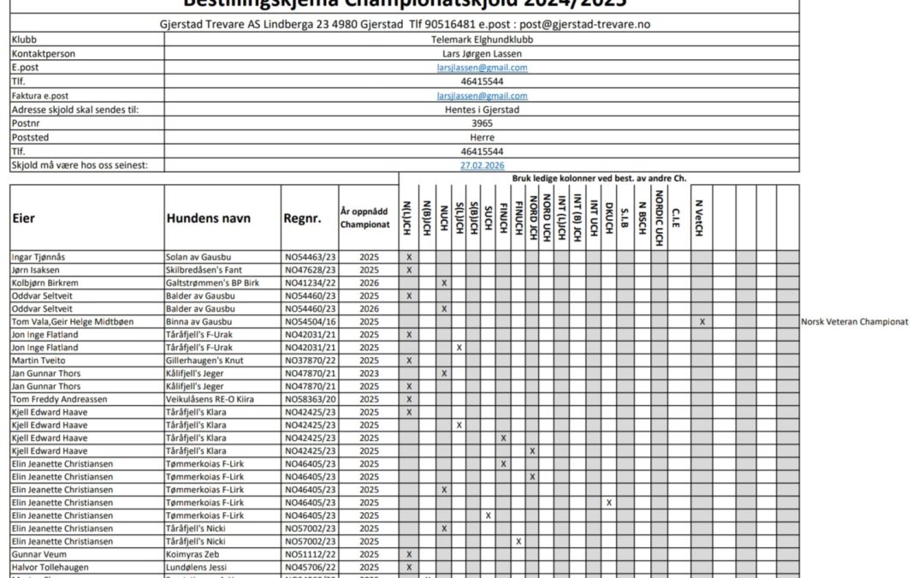This screenshot has width=924, height=578.
Task: Click dog name Skilbredåsen's Fant
Action: 204,270
